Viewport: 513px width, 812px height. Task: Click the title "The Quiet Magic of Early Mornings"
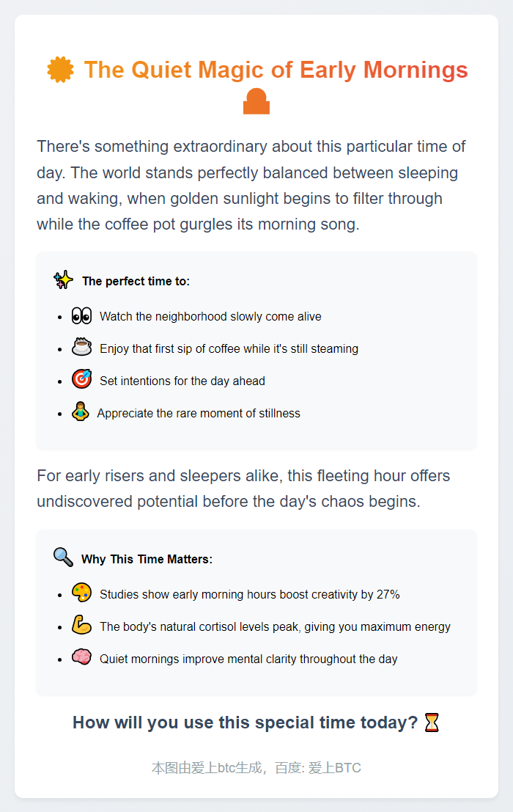click(x=276, y=70)
